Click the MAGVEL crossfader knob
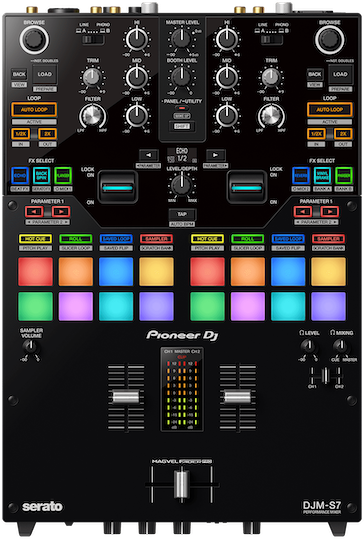The width and height of the screenshot is (364, 539). pyautogui.click(x=181, y=485)
